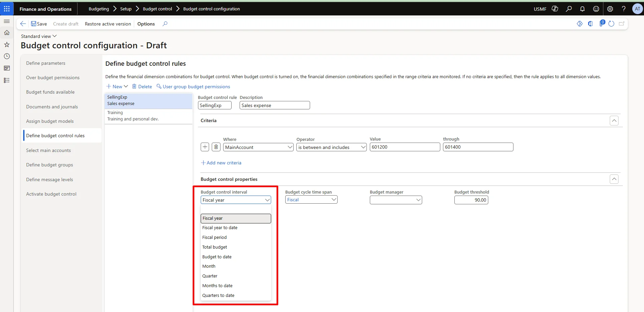The height and width of the screenshot is (312, 644).
Task: Click the attachments icon with badge 0
Action: coord(602,23)
